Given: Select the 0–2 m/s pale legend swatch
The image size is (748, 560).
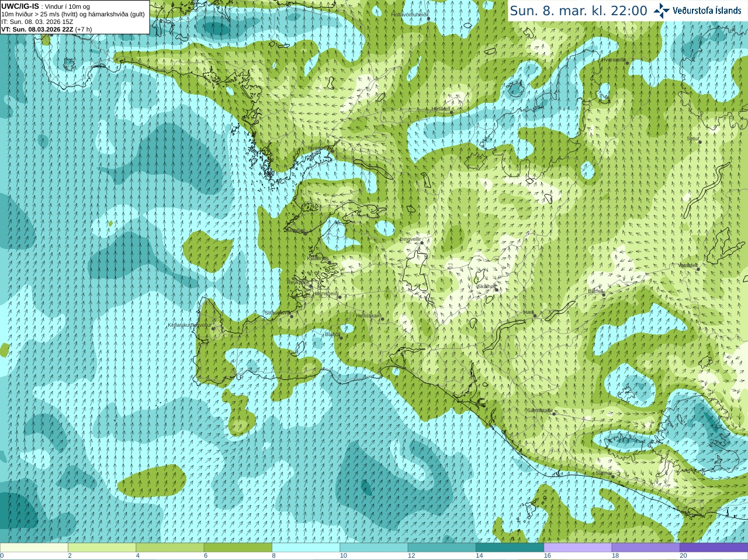Looking at the screenshot, I should (x=34, y=548).
